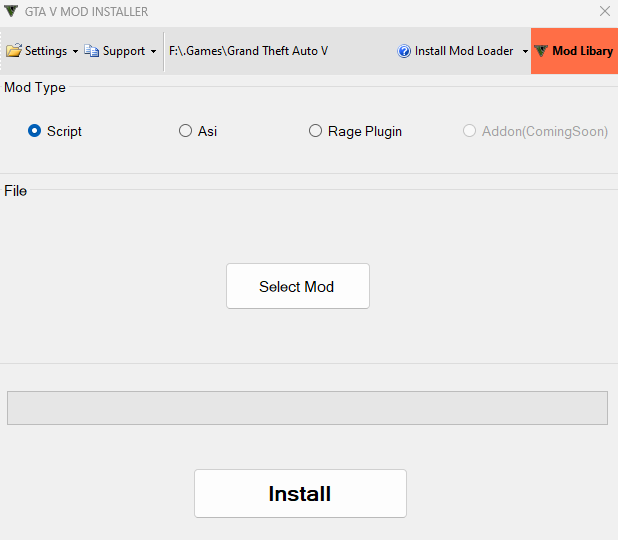The width and height of the screenshot is (618, 540).
Task: Click the blue help icon for Install Mod Loader
Action: click(404, 51)
